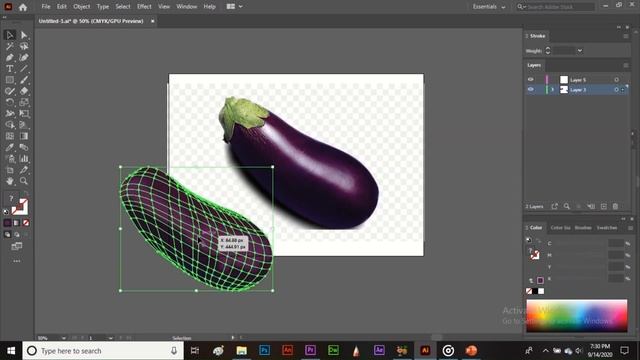Hide Layer 5 using eye icon
Viewport: 640px width, 360px height.
pyautogui.click(x=531, y=80)
